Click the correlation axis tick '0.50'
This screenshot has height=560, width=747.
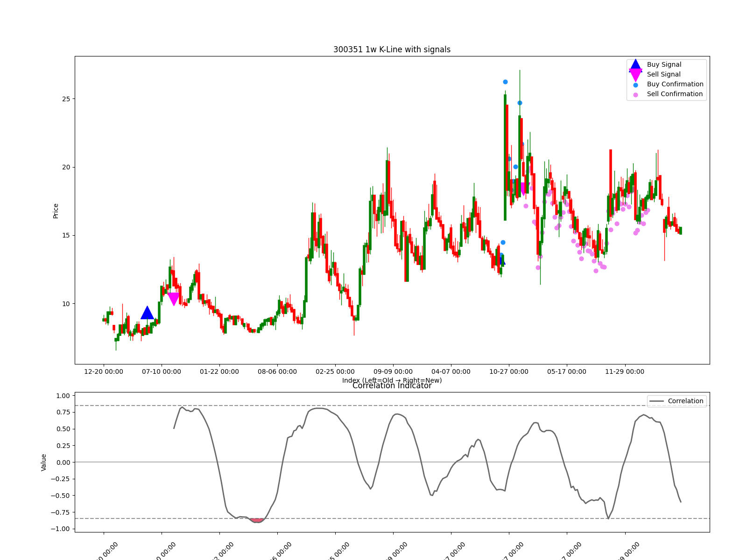coord(63,429)
